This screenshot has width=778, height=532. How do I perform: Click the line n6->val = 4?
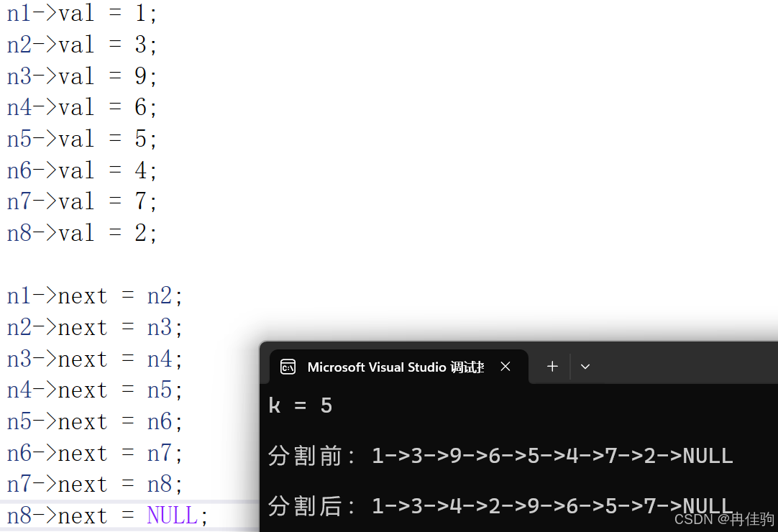click(82, 170)
